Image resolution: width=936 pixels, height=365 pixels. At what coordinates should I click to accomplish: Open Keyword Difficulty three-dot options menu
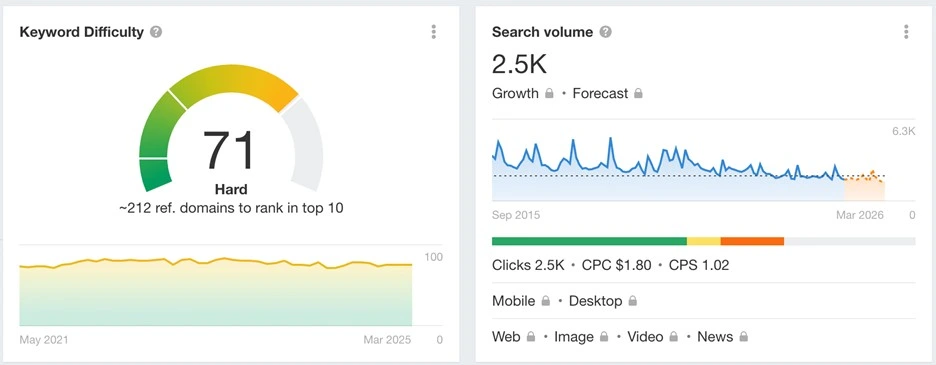(433, 32)
